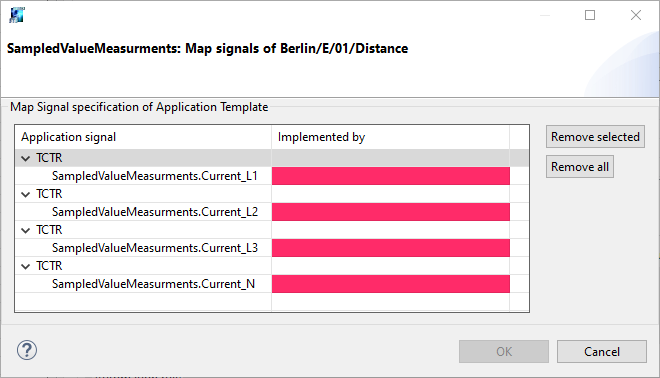The height and width of the screenshot is (378, 660).
Task: Cancel the signal mapping dialog
Action: [x=601, y=351]
